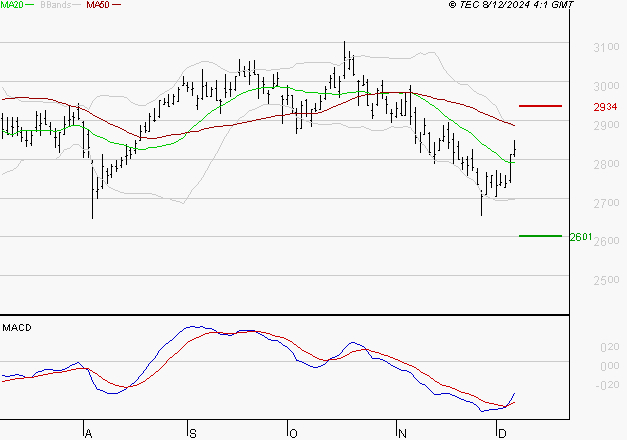Image resolution: width=627 pixels, height=440 pixels.
Task: Click the N month axis marker
Action: pyautogui.click(x=402, y=434)
